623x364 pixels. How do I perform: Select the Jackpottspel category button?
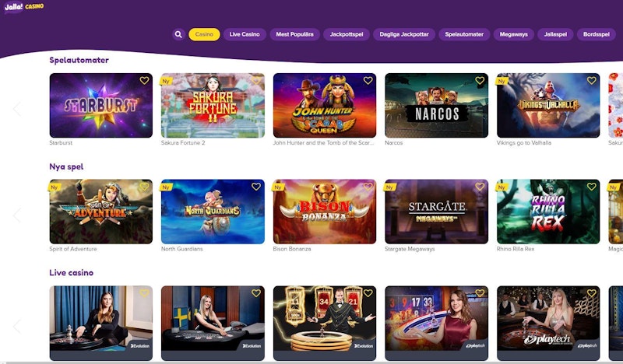pos(347,34)
